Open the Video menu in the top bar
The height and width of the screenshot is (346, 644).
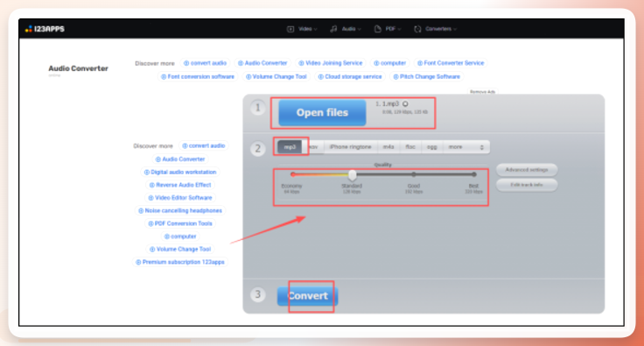302,29
